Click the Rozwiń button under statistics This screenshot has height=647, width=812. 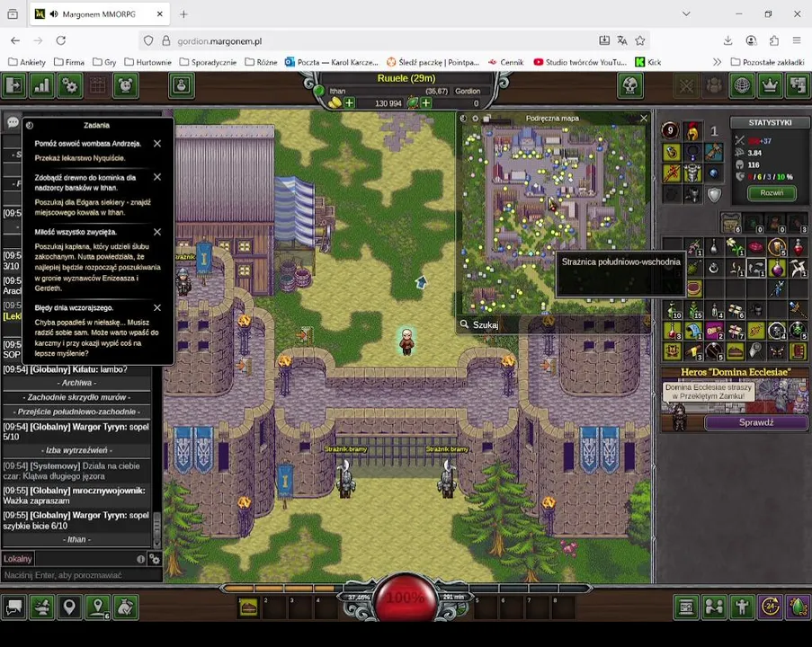tap(772, 193)
